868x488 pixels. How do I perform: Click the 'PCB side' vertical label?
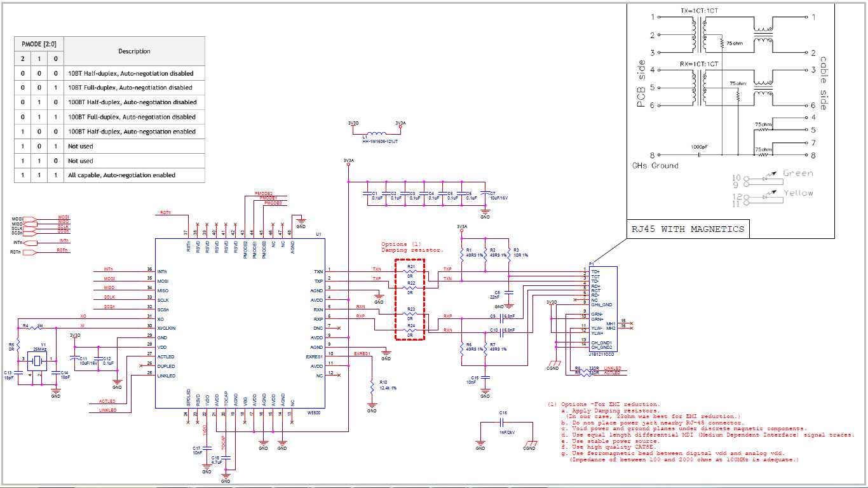click(x=641, y=85)
